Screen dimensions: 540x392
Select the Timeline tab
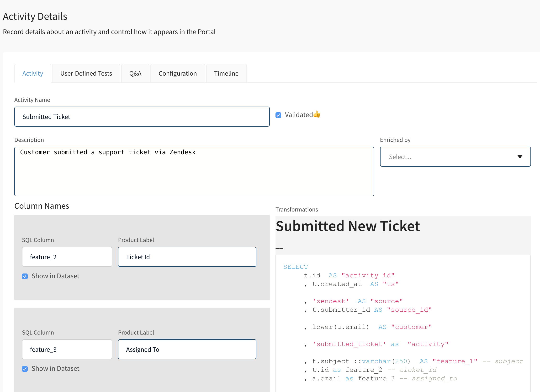click(226, 73)
